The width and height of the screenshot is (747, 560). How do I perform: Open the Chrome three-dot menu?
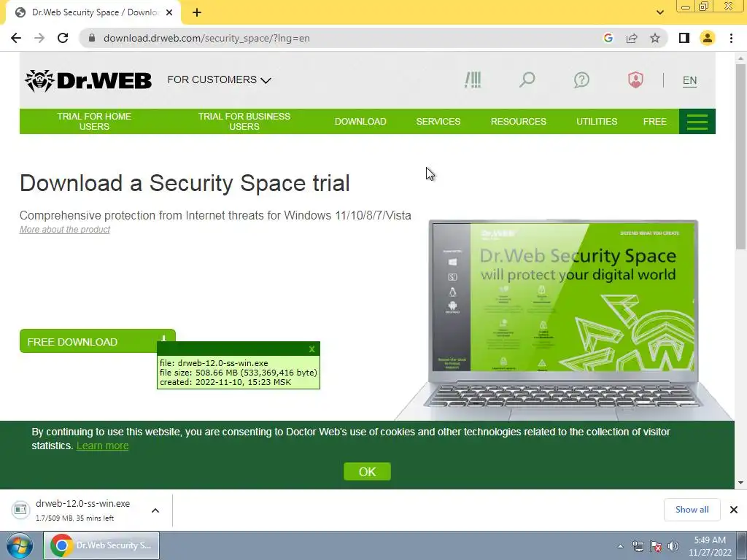click(731, 38)
